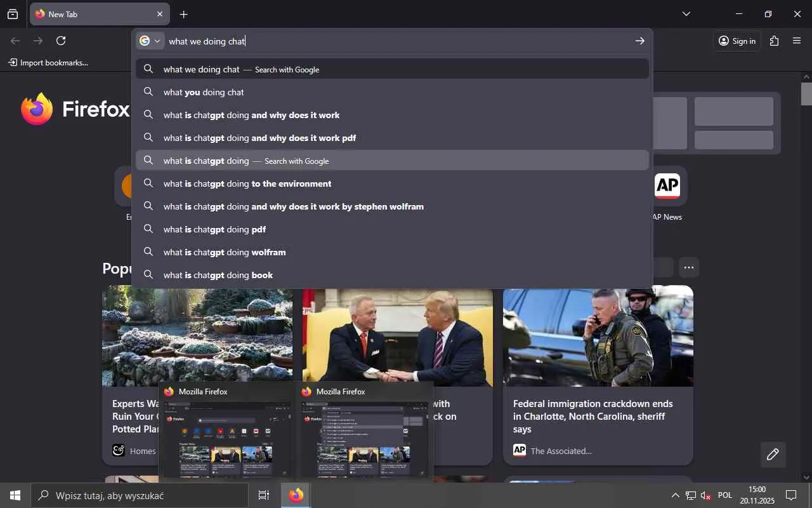Click the address bar text field
This screenshot has height=508, width=812.
click(398, 41)
